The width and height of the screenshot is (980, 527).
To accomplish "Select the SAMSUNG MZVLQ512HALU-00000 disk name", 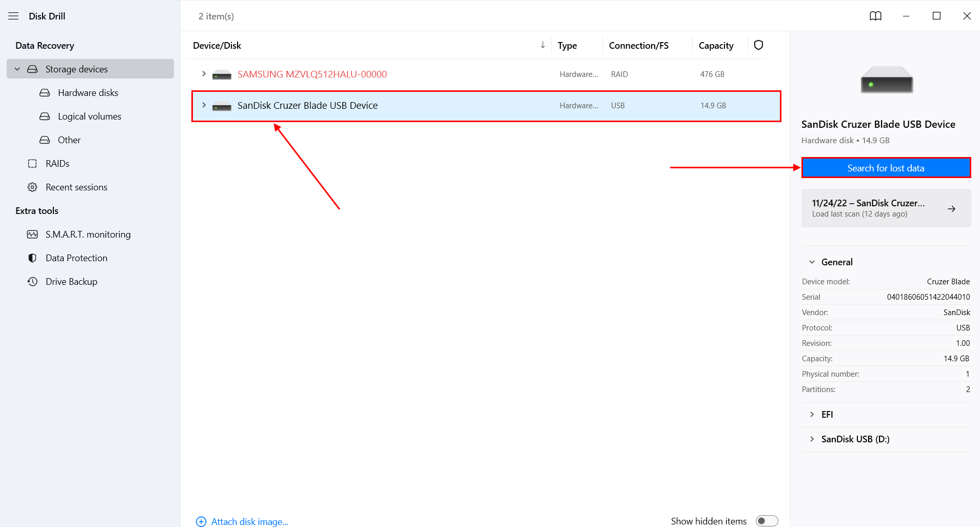I will (312, 74).
